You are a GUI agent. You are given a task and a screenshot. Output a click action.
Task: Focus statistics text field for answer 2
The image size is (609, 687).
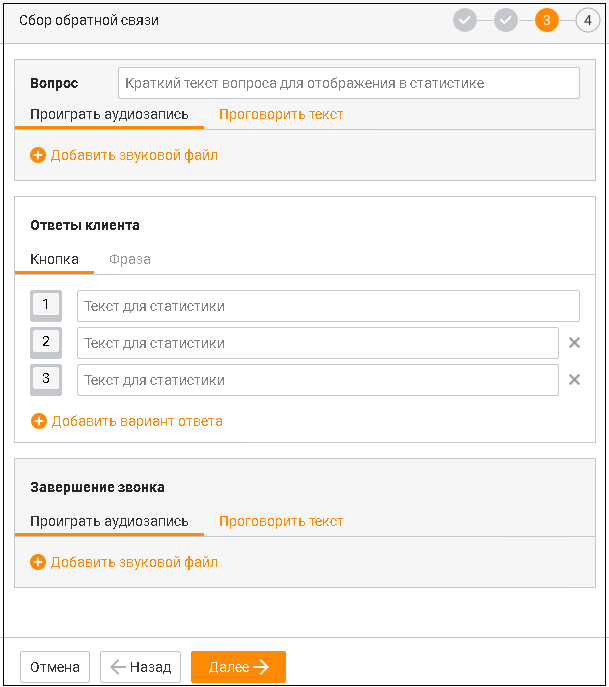pyautogui.click(x=318, y=343)
